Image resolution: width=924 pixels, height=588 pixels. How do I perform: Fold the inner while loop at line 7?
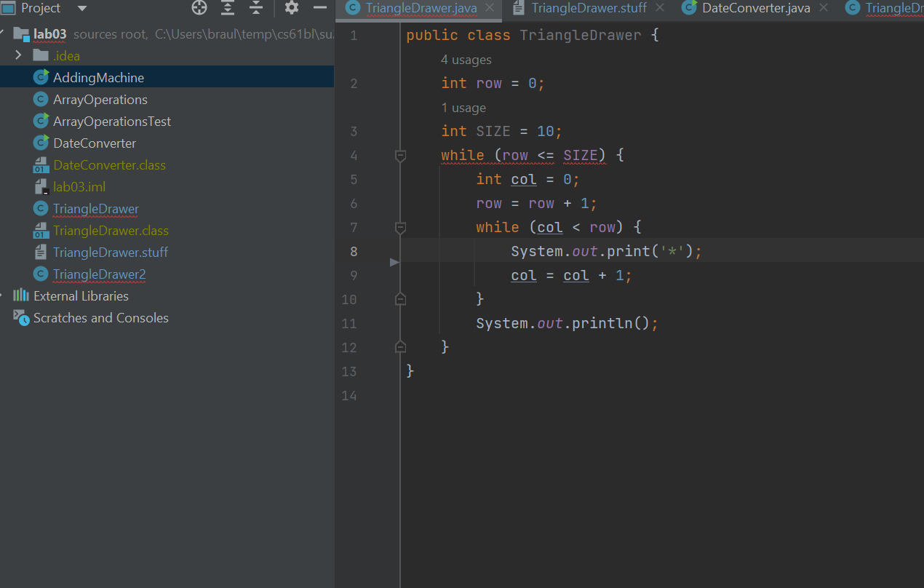pyautogui.click(x=400, y=228)
